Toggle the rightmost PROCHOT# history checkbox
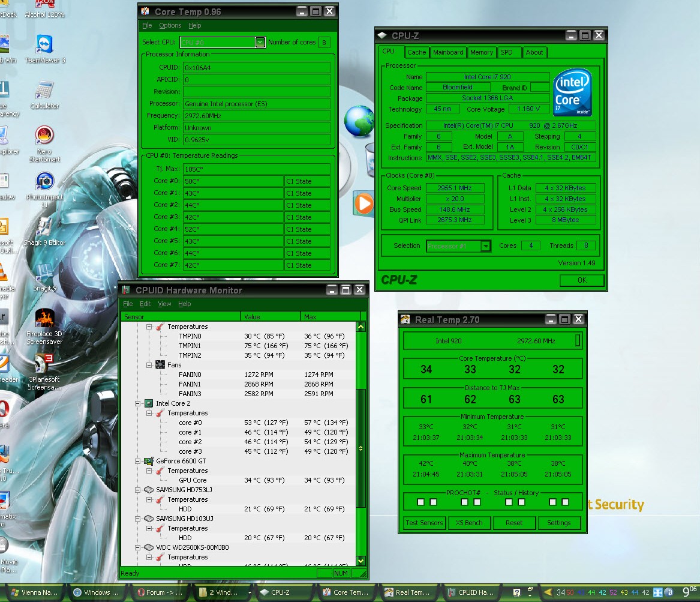Screen dimensions: 700x602 coord(565,502)
